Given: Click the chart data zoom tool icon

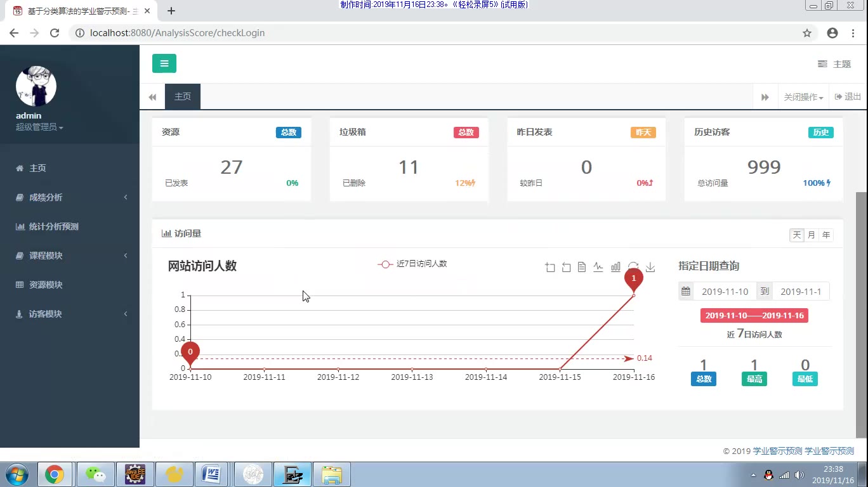Looking at the screenshot, I should pyautogui.click(x=550, y=268).
